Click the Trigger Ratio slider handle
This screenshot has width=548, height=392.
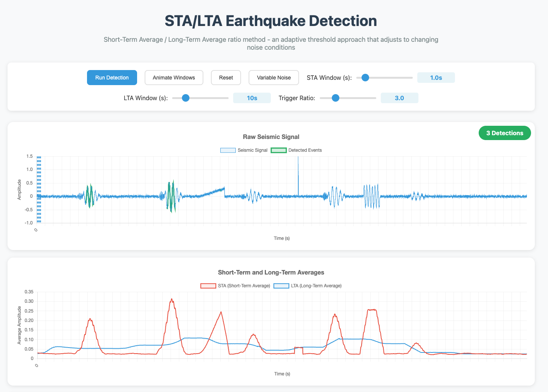335,98
